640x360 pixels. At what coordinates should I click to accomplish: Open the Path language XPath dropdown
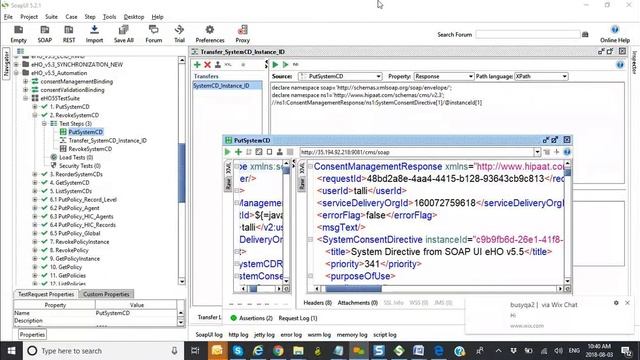[541, 76]
